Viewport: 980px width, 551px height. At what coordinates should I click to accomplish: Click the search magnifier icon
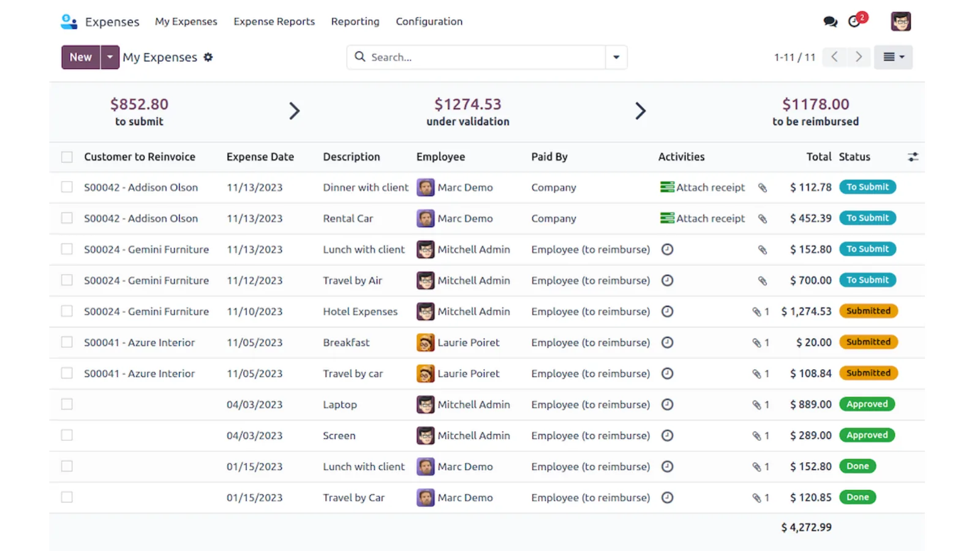(360, 56)
